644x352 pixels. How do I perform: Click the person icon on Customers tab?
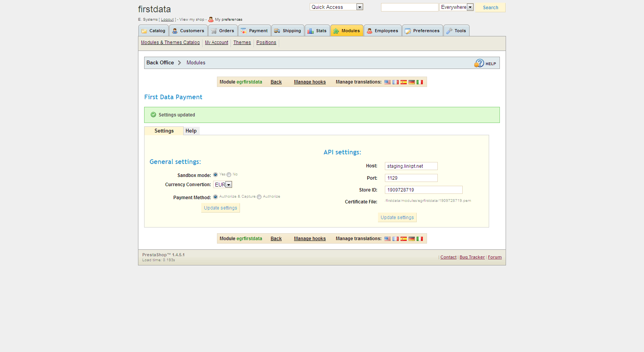point(175,31)
